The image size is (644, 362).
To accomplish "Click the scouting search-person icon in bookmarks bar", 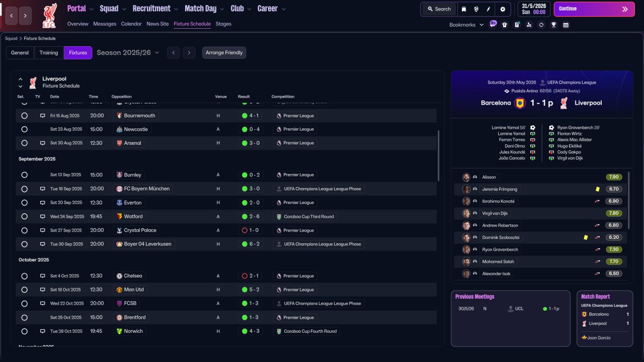I will coord(529,25).
